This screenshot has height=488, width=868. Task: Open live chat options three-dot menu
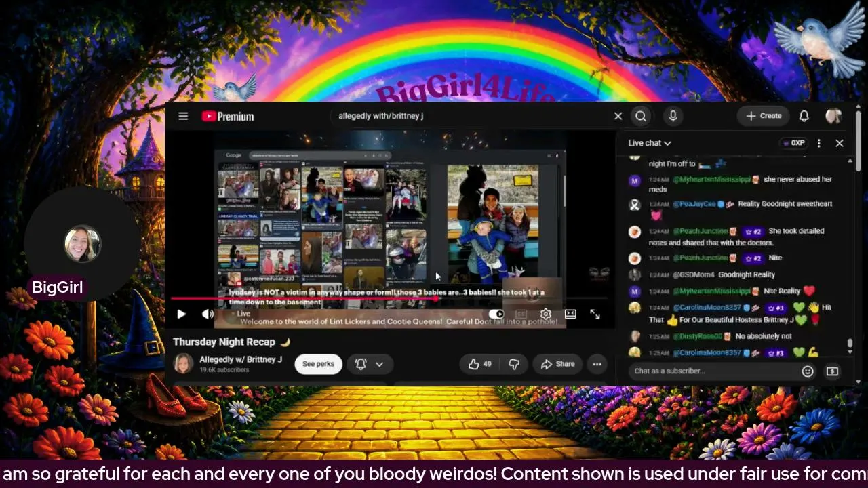819,143
